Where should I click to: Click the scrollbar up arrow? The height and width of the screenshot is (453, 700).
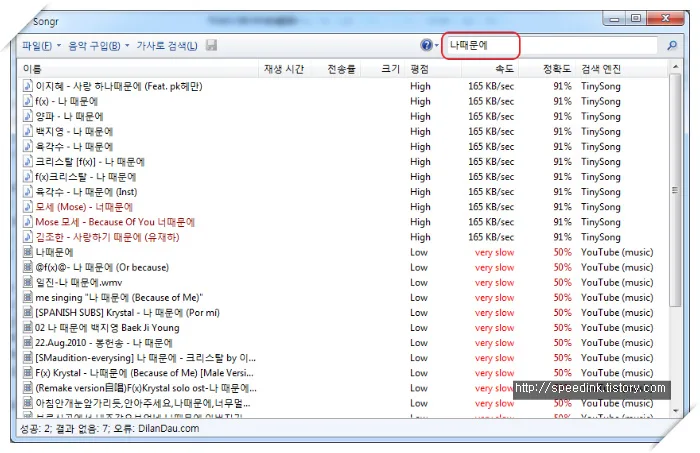[x=675, y=67]
